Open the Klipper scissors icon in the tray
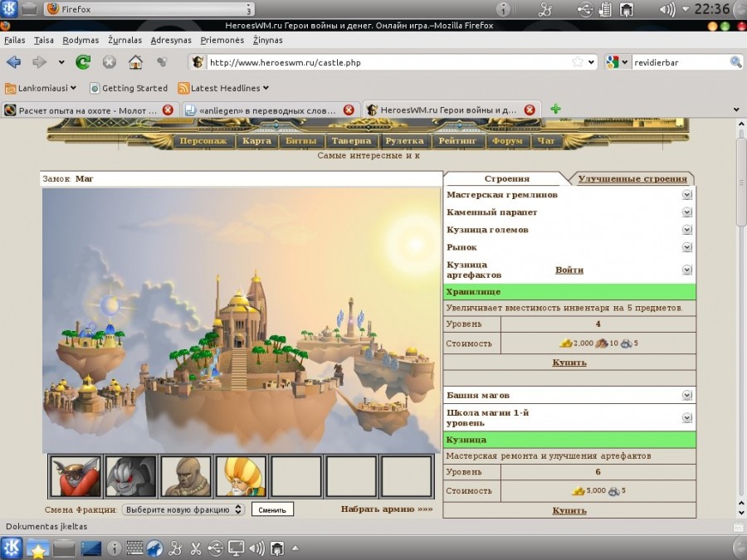The image size is (747, 560). (195, 548)
